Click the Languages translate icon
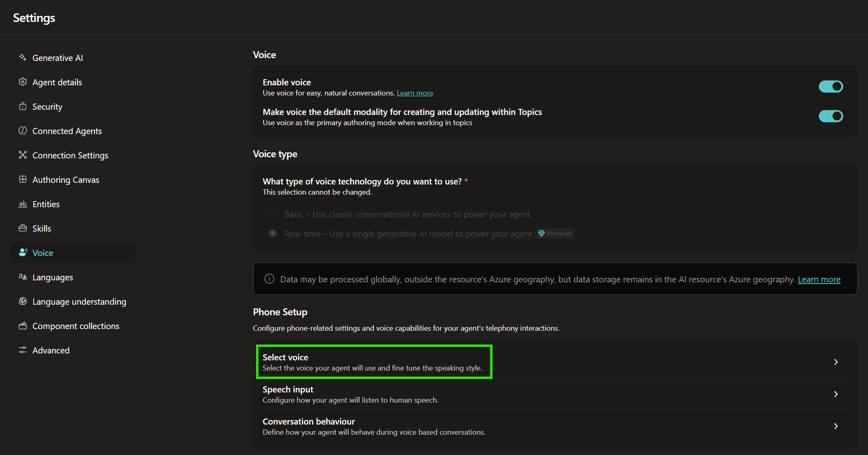The image size is (868, 455). tap(23, 277)
